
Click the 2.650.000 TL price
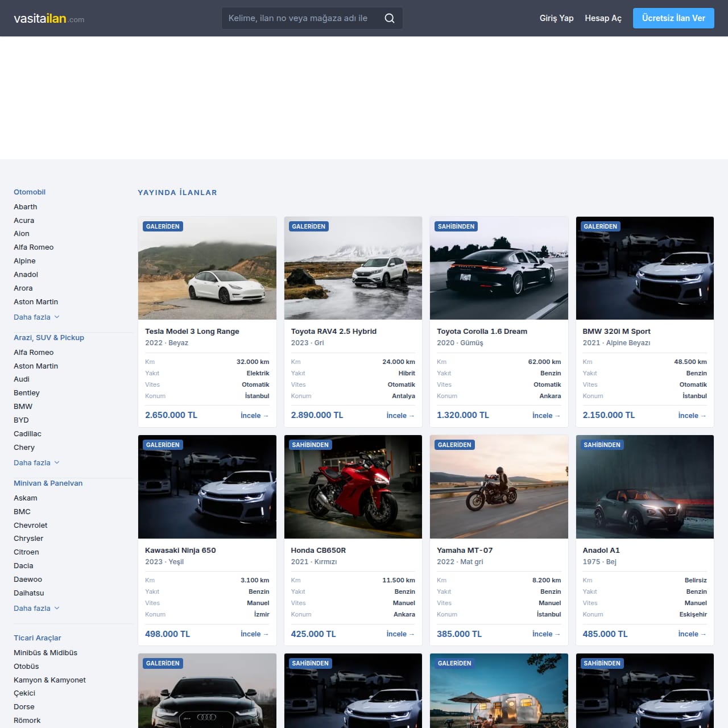coord(171,415)
